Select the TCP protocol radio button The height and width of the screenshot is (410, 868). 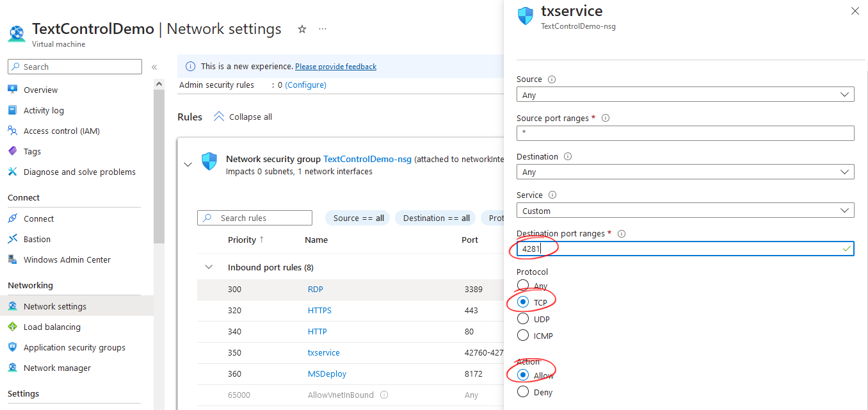523,302
